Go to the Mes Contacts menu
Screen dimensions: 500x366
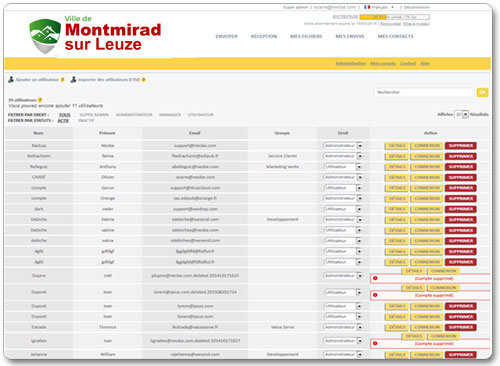click(395, 36)
